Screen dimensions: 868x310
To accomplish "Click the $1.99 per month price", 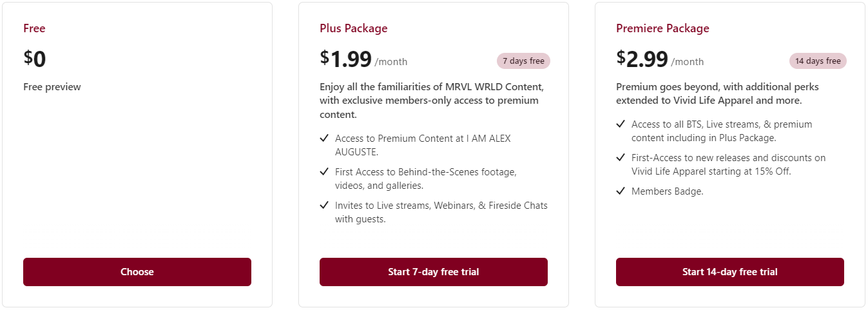I will (363, 59).
